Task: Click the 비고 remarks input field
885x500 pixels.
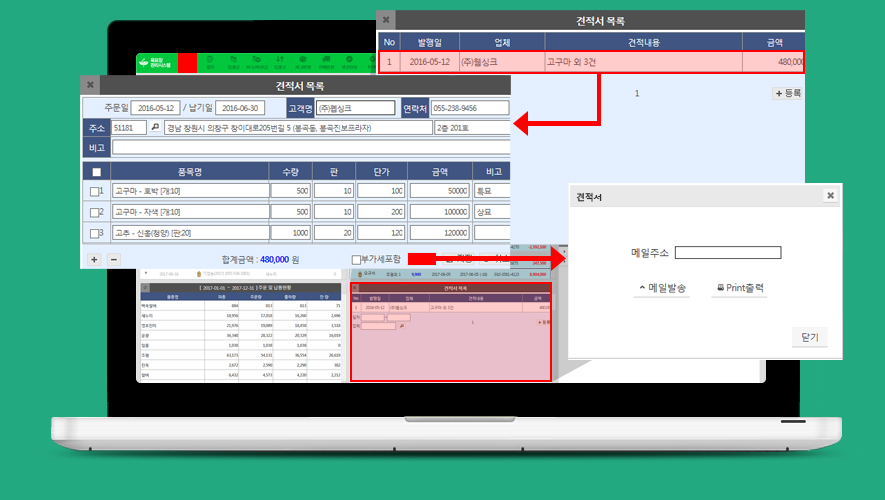Action: [310, 148]
